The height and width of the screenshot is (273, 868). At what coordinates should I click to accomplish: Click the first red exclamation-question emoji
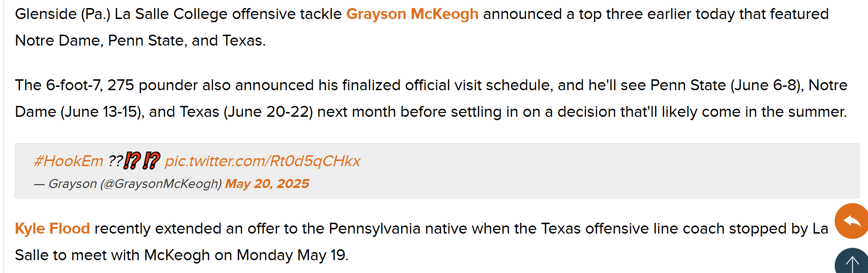pos(133,161)
